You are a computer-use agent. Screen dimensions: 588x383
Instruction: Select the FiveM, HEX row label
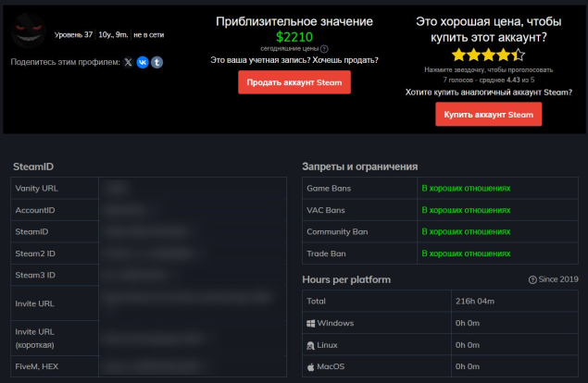pyautogui.click(x=37, y=366)
